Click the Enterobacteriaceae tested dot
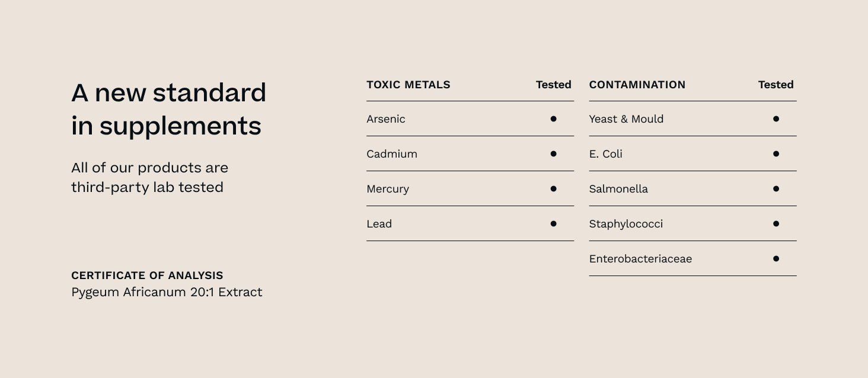This screenshot has width=868, height=378. coord(776,259)
